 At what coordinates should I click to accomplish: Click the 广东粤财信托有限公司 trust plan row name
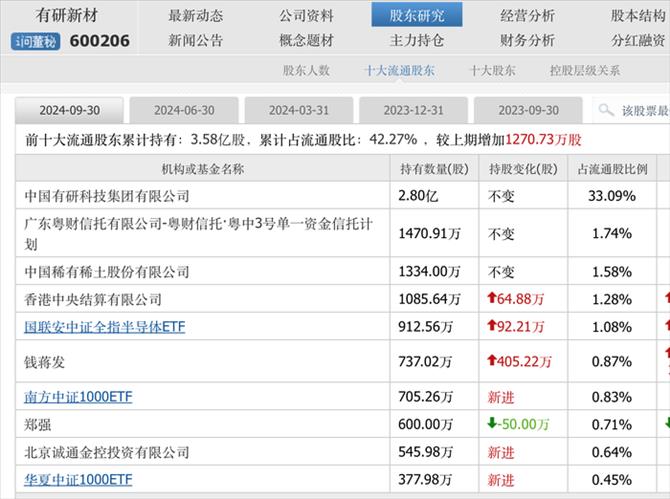199,233
